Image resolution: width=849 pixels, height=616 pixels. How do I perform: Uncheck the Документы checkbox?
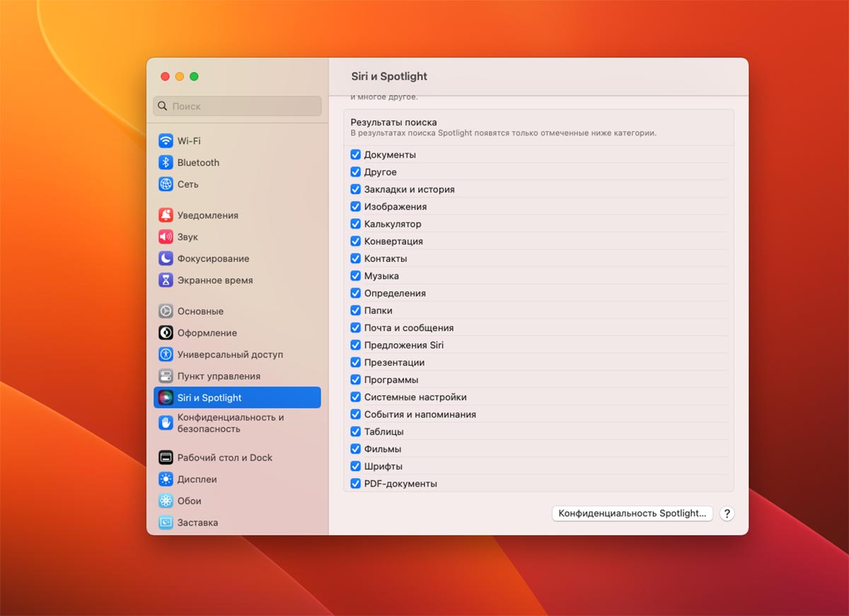click(x=356, y=155)
